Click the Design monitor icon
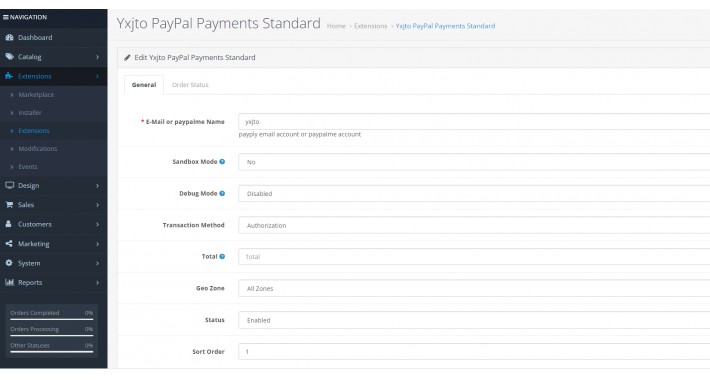710x380 pixels. click(9, 185)
